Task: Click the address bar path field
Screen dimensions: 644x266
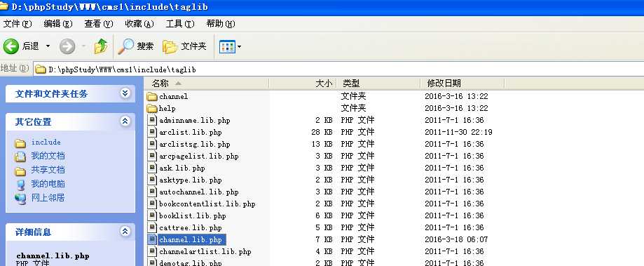Action: coord(338,69)
